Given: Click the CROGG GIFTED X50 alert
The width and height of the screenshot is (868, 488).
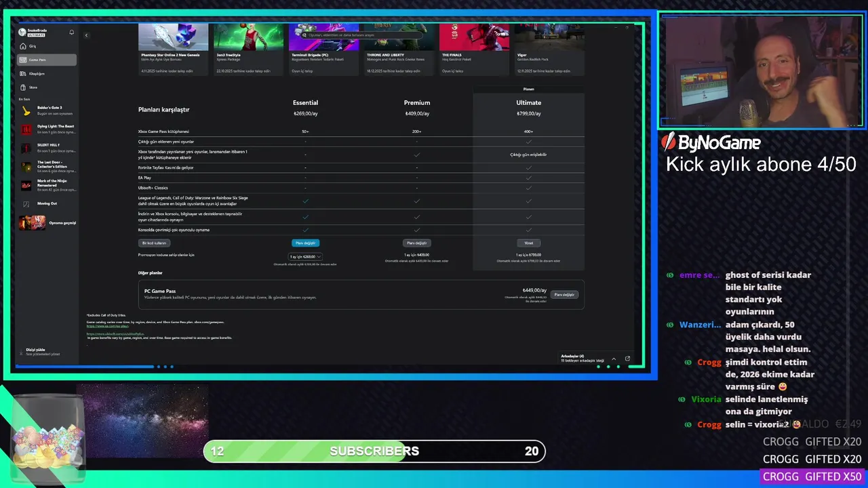Looking at the screenshot, I should tap(812, 476).
